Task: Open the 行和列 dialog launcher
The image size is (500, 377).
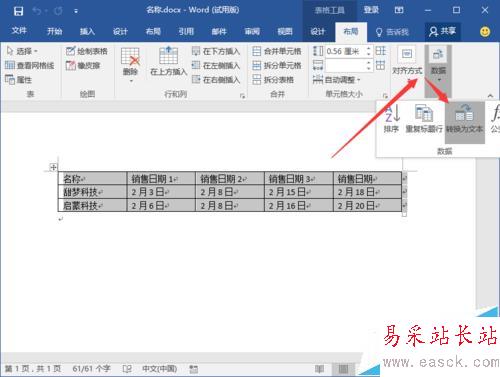Action: tap(242, 96)
